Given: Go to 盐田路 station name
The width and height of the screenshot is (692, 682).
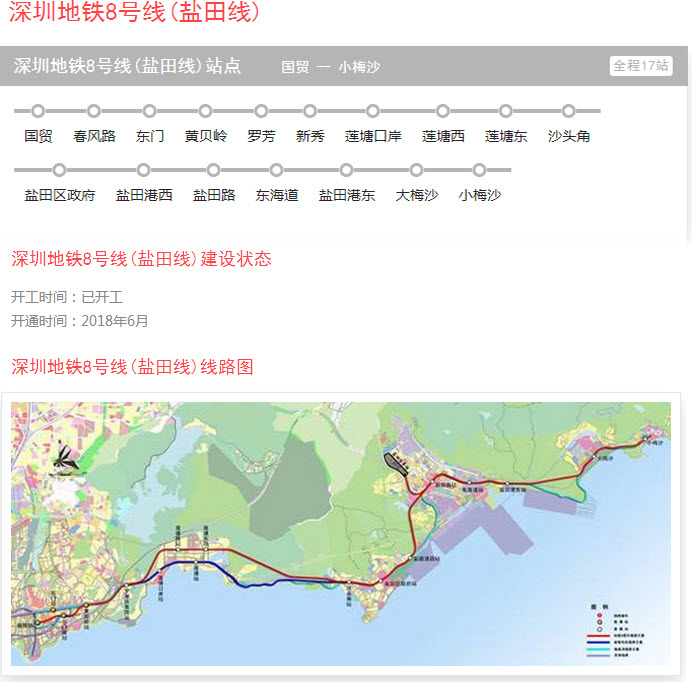Looking at the screenshot, I should pos(214,195).
